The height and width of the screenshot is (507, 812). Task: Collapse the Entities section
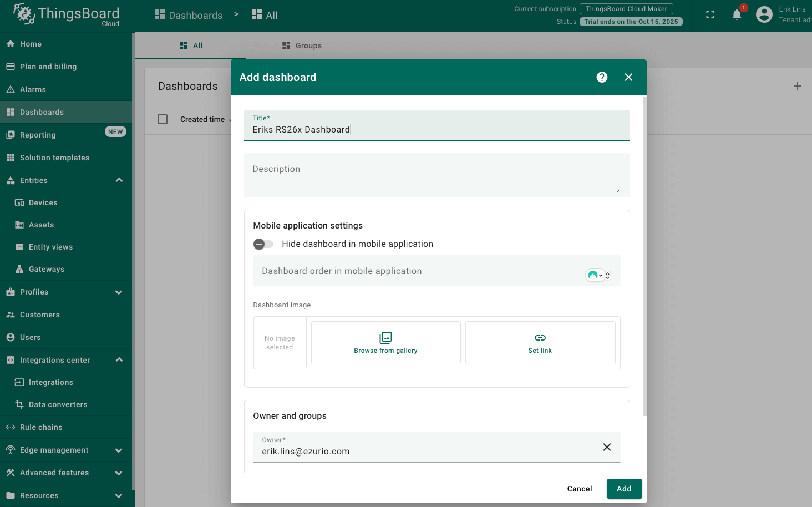(x=119, y=180)
